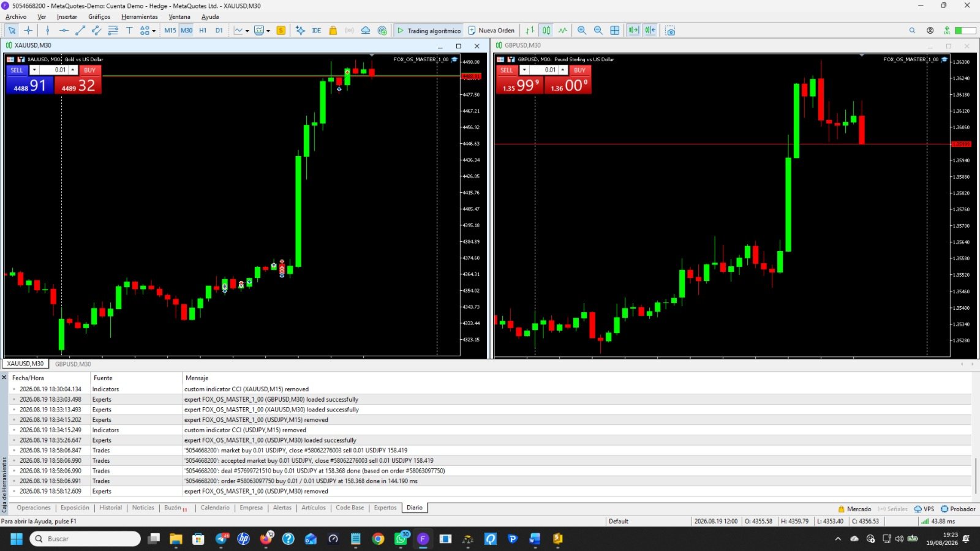Pick the horizontal line drawing tool
The height and width of the screenshot is (551, 980).
(64, 30)
